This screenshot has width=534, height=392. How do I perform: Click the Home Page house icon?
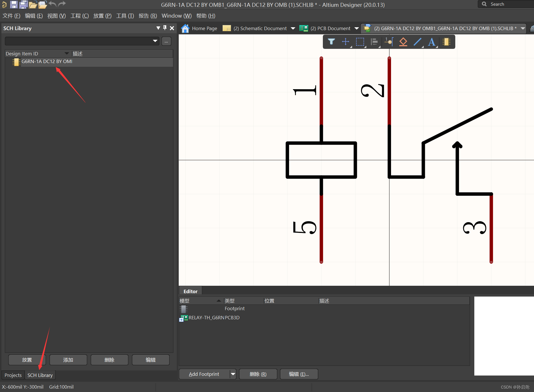[185, 28]
